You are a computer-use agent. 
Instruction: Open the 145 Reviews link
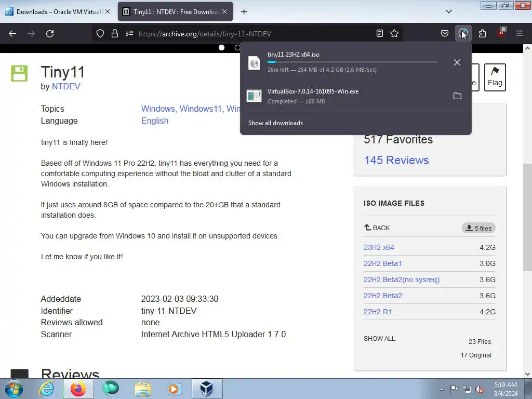pos(396,160)
